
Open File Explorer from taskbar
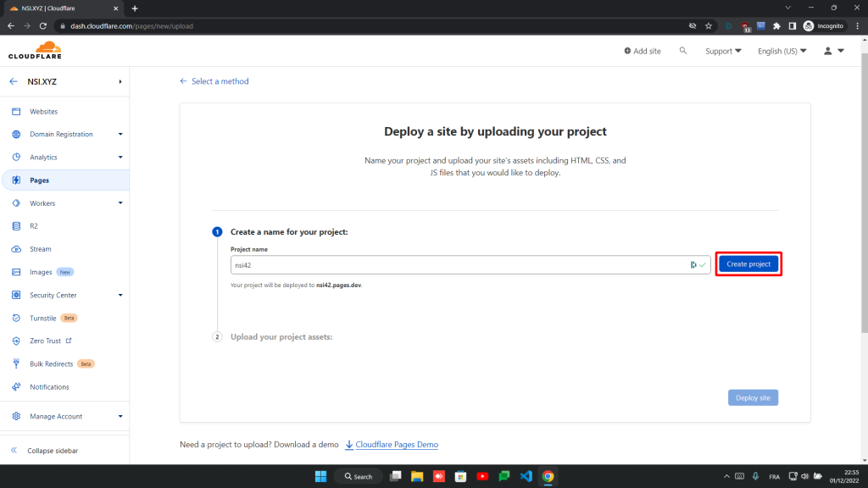[417, 476]
